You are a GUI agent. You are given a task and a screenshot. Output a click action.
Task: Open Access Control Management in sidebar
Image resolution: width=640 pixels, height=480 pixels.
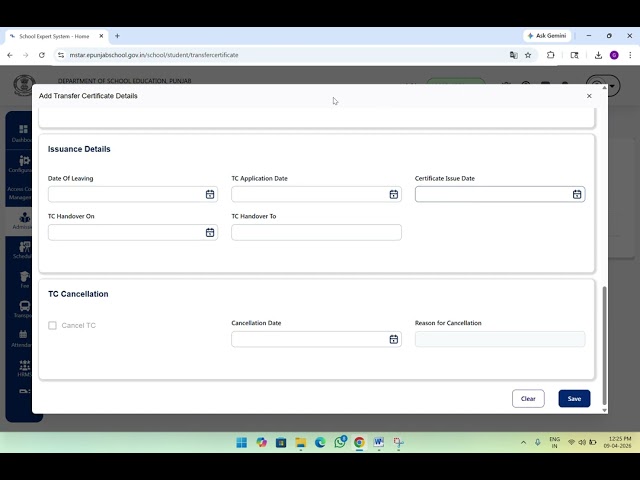pyautogui.click(x=20, y=193)
